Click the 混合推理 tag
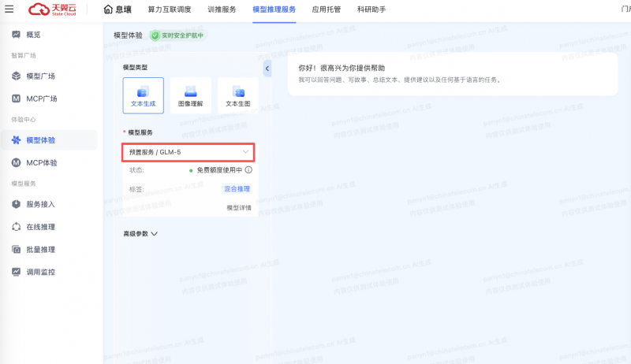The image size is (631, 364). (x=237, y=189)
